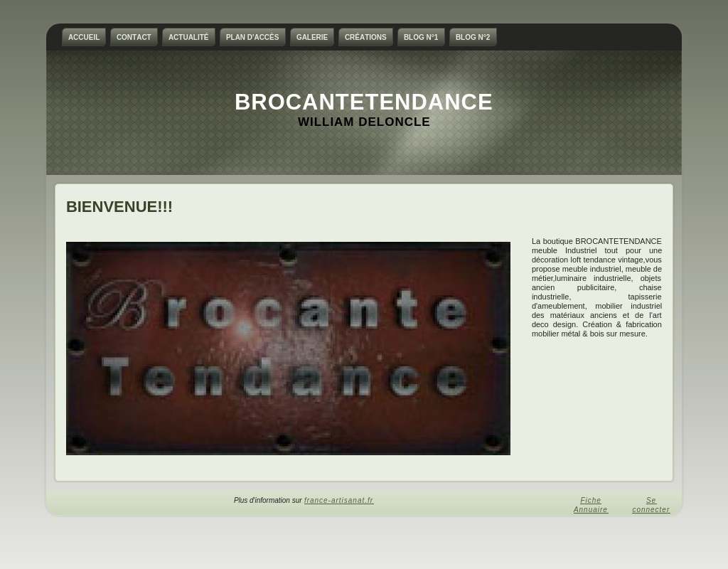Click the 'Plus d'information sur' footer text
Viewport: 728px width, 569px height.
pos(268,500)
